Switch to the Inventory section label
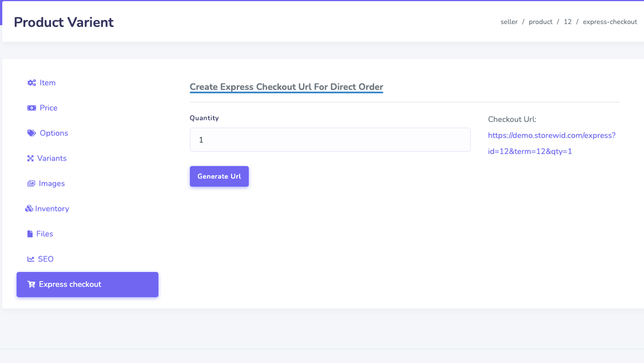Screen dimensions: 644x363 click(x=52, y=209)
